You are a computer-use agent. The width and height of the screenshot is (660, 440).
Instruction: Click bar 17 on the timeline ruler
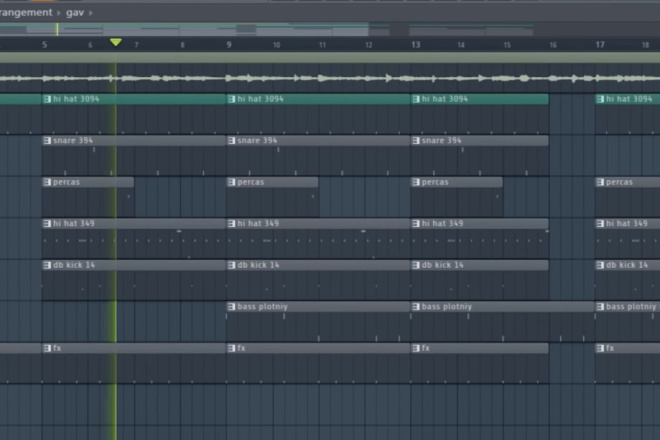pyautogui.click(x=600, y=45)
